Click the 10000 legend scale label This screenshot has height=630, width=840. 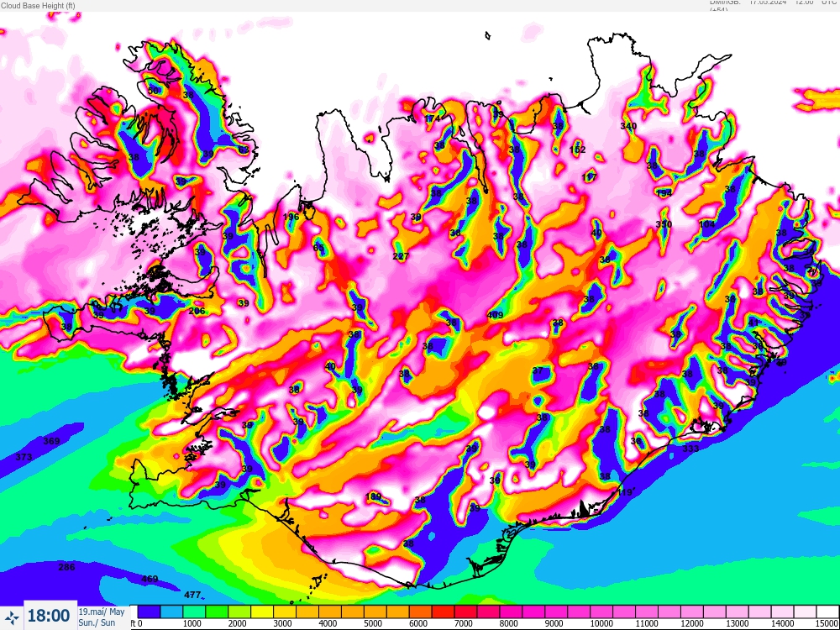[x=601, y=623]
